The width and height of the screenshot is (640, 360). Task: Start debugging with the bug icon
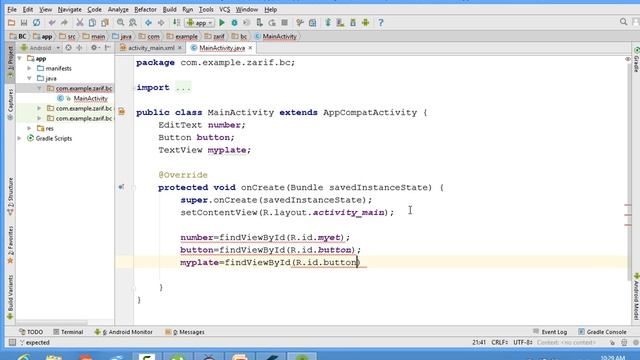point(234,23)
